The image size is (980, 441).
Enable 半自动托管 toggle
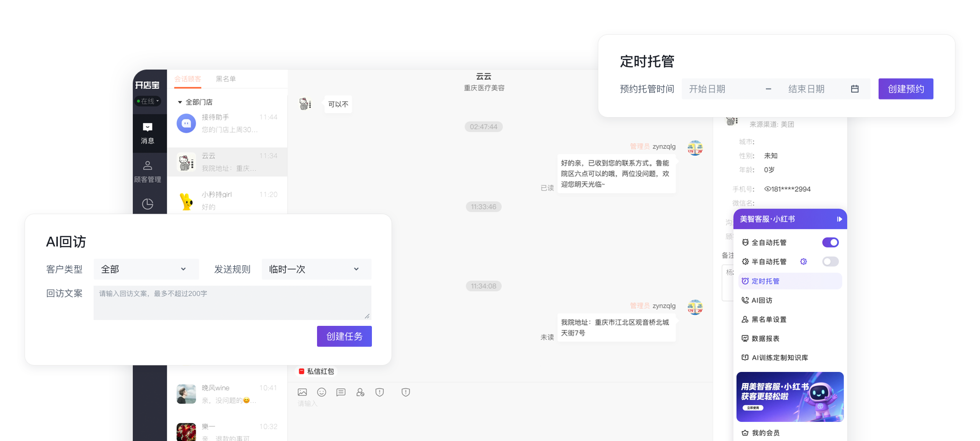[831, 262]
